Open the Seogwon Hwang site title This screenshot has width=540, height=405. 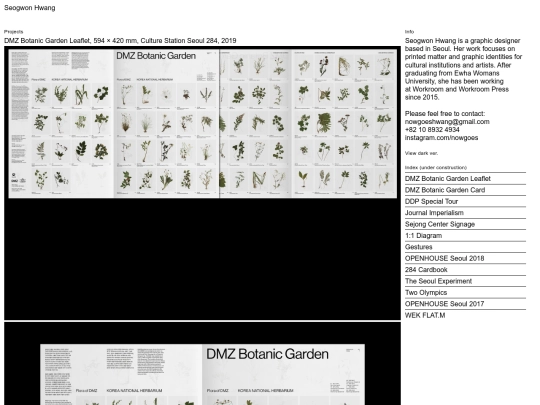tap(30, 8)
